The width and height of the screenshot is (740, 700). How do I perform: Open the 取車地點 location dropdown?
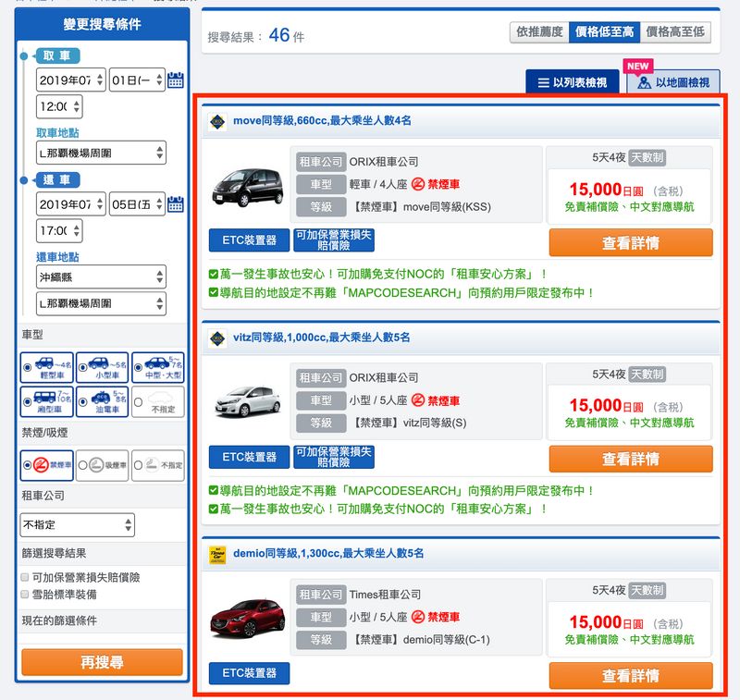tap(101, 153)
